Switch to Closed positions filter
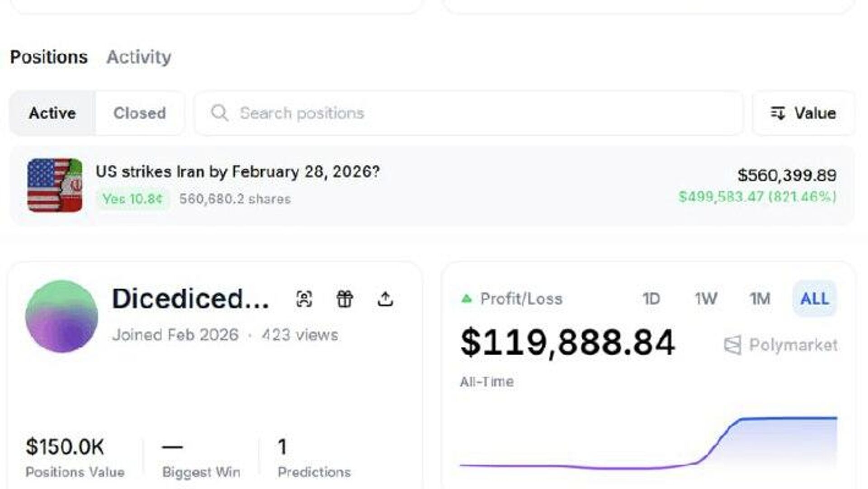 (x=139, y=113)
